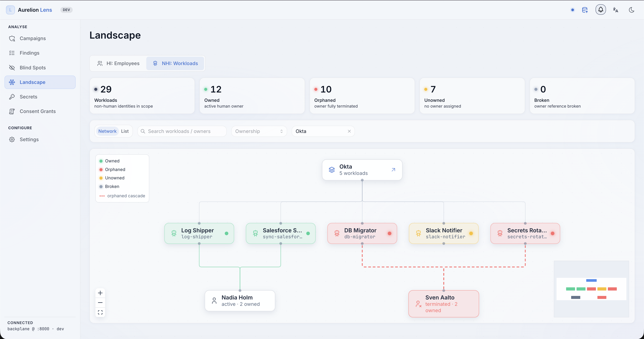Click the database sync icon
The height and width of the screenshot is (339, 644).
585,10
